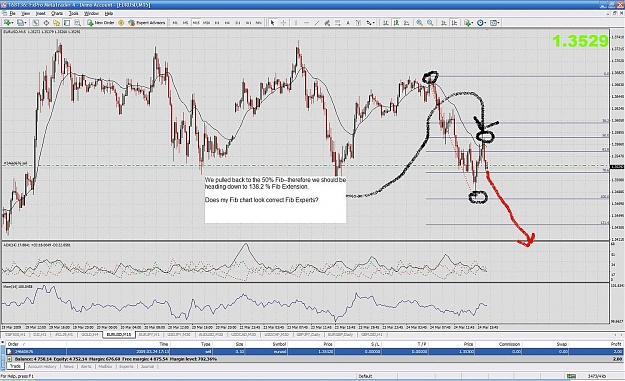
Task: Open the Account History terminal tab
Action: click(42, 366)
